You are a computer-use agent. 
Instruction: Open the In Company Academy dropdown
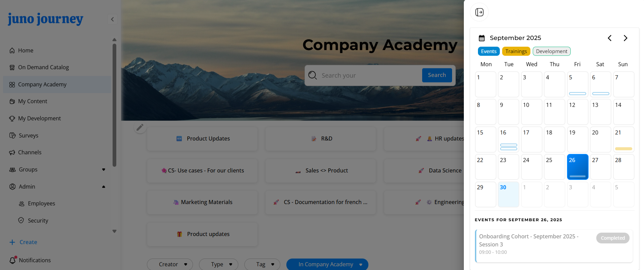tap(327, 264)
